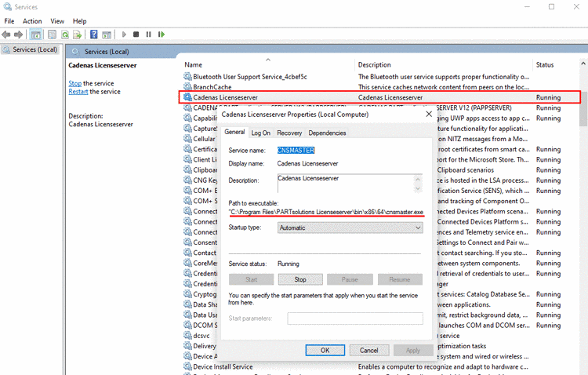Click Running status of Cadenas Licenseserver row
Viewport: 588px width, 375px height.
(x=548, y=97)
